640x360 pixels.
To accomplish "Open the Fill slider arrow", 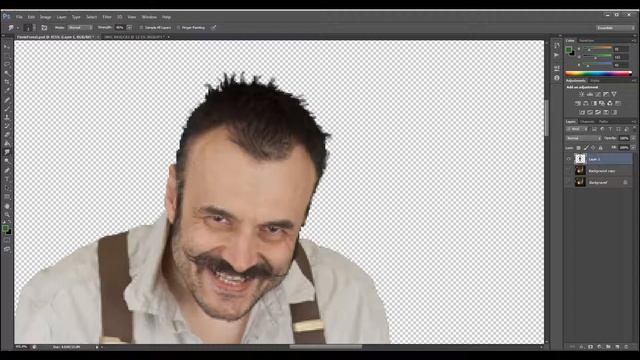I will tap(633, 148).
